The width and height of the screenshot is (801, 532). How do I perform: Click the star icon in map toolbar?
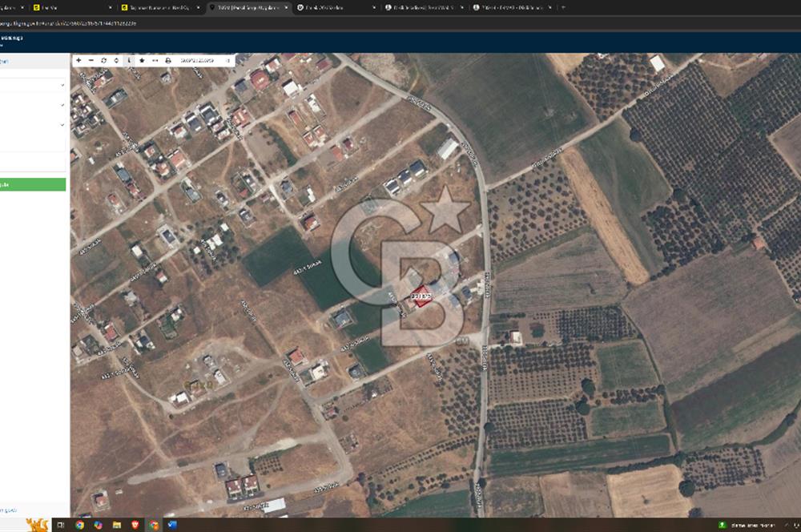142,60
